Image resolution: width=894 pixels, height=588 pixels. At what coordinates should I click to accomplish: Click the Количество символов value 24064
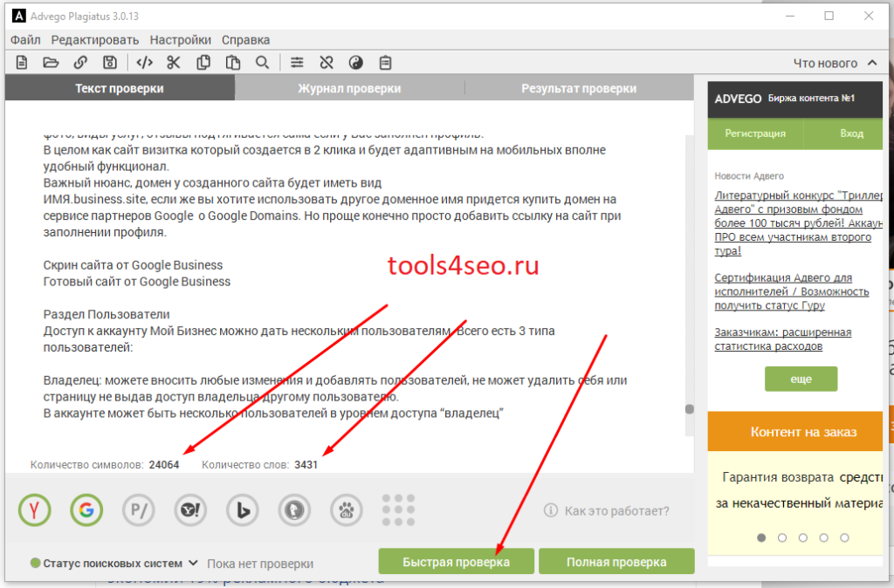pos(164,465)
